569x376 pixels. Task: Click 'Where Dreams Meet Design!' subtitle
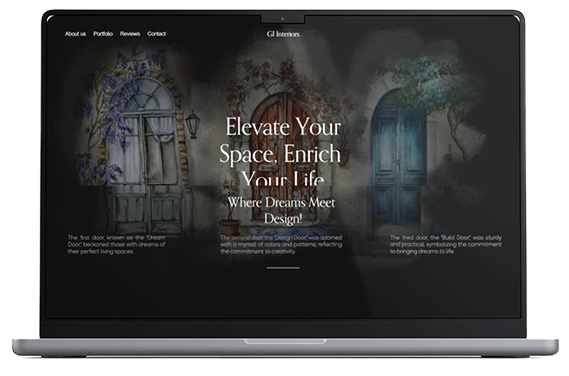coord(282,211)
